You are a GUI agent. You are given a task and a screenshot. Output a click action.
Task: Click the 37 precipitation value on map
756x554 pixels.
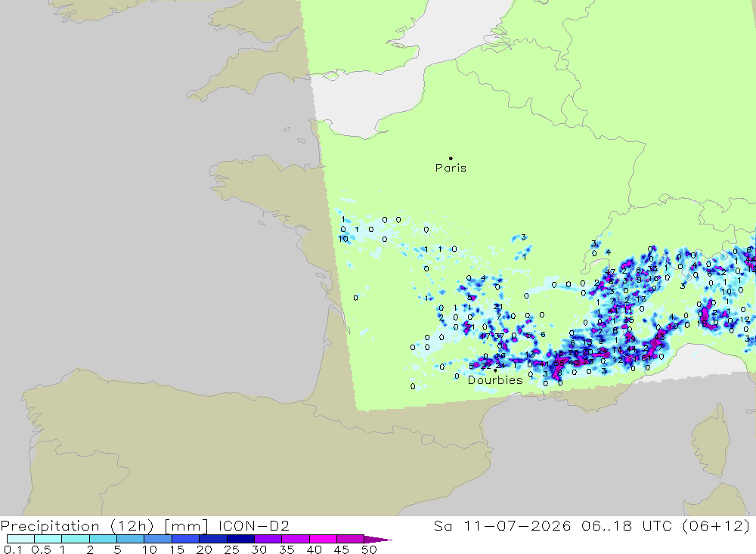(x=499, y=336)
